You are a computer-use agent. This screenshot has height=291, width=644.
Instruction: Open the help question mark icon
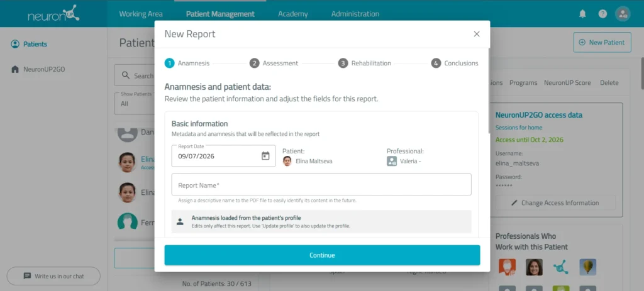coord(602,14)
